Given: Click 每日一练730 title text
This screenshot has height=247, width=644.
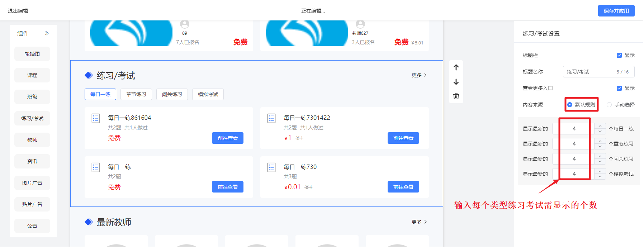Looking at the screenshot, I should tap(300, 167).
